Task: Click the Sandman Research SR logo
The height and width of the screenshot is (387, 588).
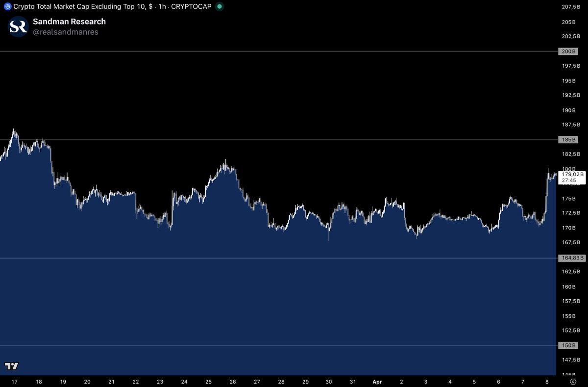Action: 19,26
